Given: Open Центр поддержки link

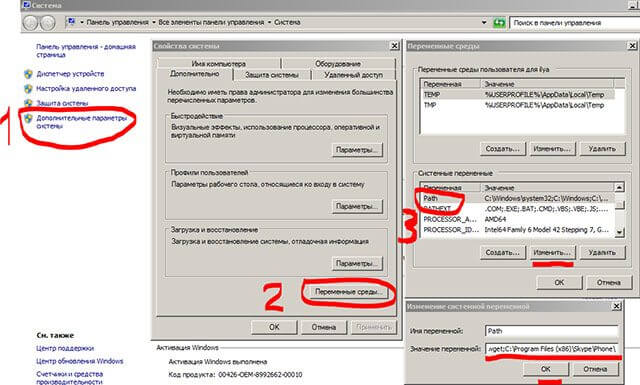Looking at the screenshot, I should [x=65, y=348].
